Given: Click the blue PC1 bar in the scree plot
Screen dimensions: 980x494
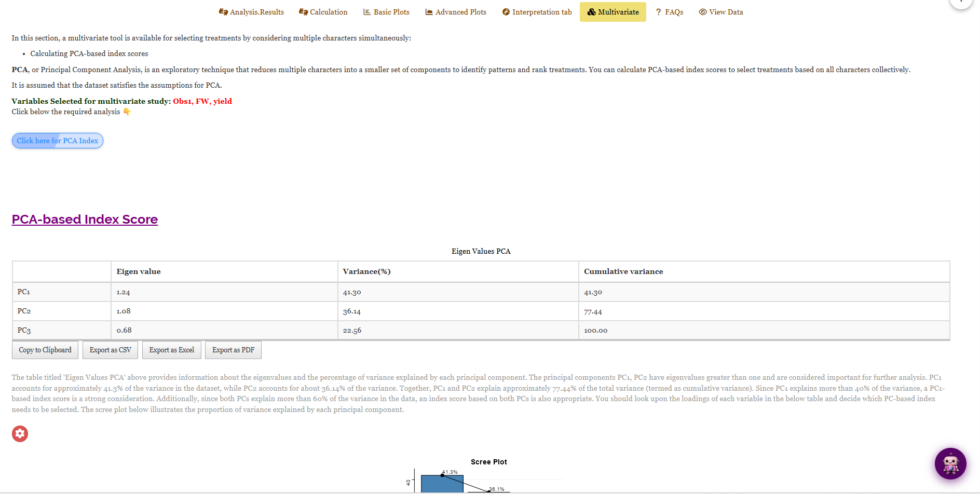Looking at the screenshot, I should click(442, 484).
